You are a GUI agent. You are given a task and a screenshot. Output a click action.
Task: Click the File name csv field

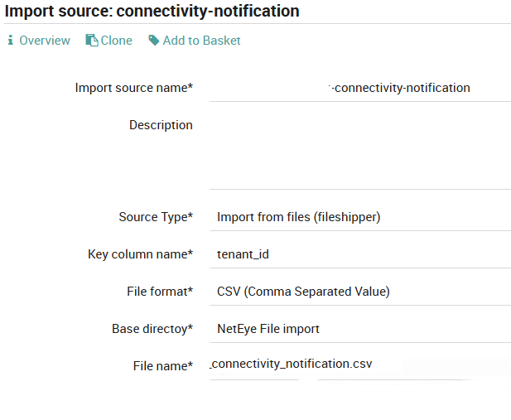360,364
